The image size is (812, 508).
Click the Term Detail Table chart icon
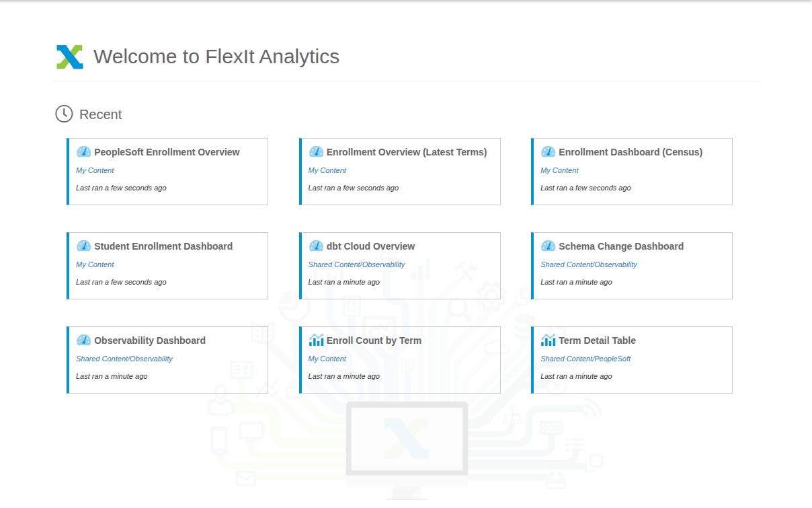point(548,340)
